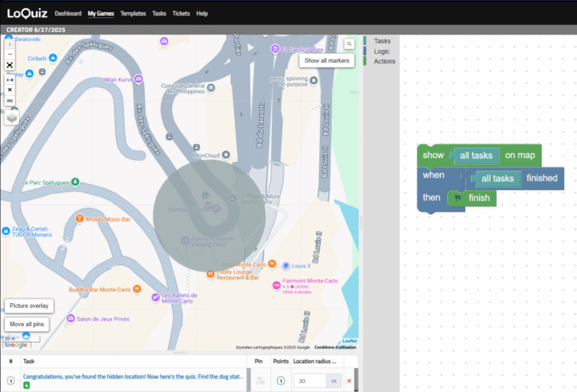Click Wlan Kurve purple marker
Viewport: 577px width, 392px height.
[138, 79]
